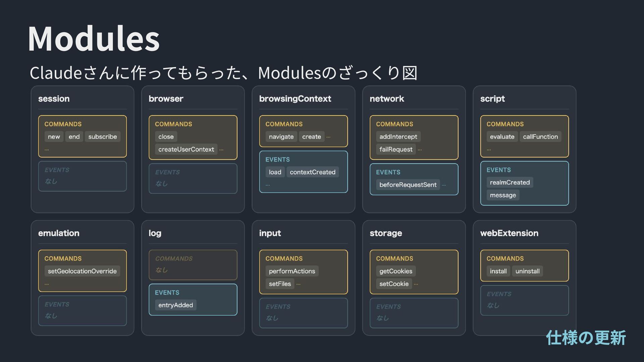Expand ellipsis after create in browsingContext commands

tap(328, 137)
